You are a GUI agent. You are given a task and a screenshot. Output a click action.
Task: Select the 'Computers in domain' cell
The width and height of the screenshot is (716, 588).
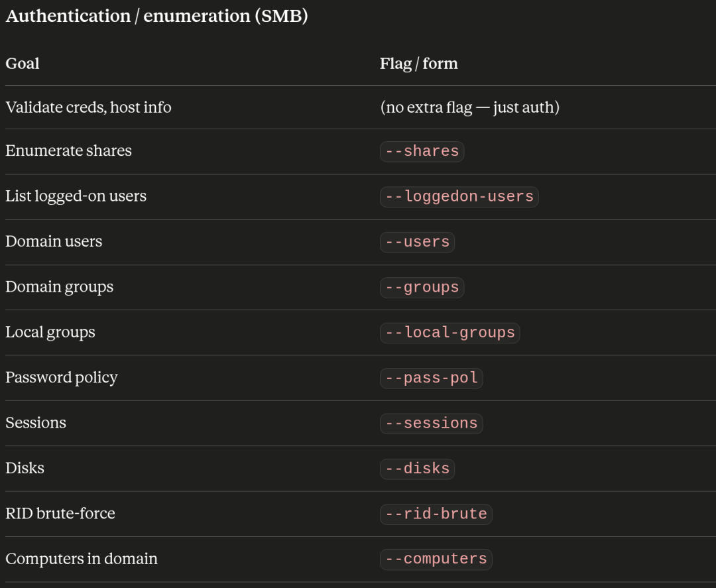(82, 559)
